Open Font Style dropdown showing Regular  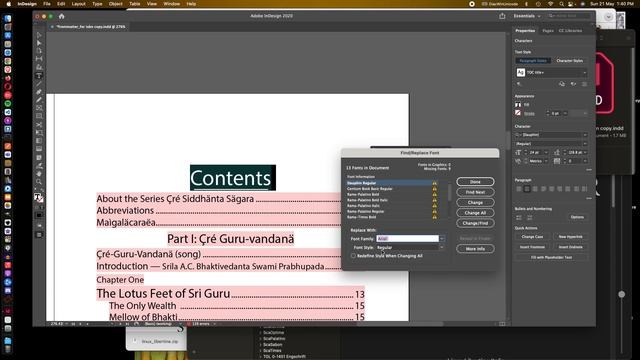point(409,247)
